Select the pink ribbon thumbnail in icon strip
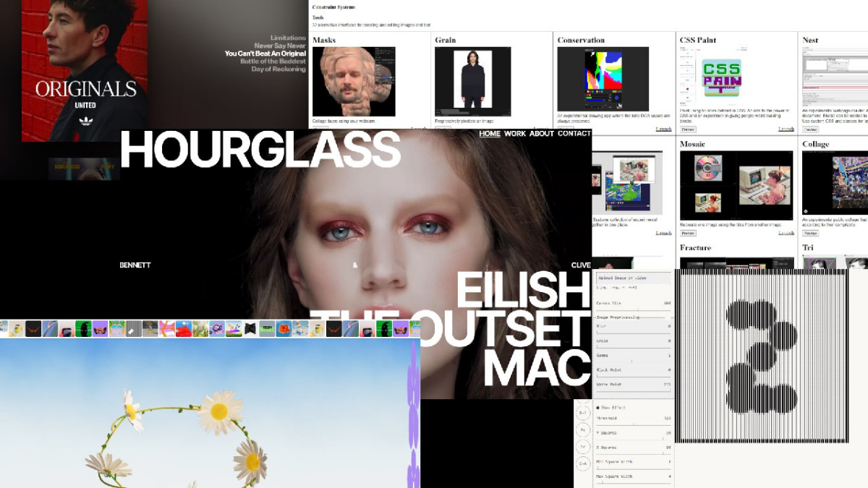Viewport: 868px width, 488px height. pyautogui.click(x=167, y=329)
